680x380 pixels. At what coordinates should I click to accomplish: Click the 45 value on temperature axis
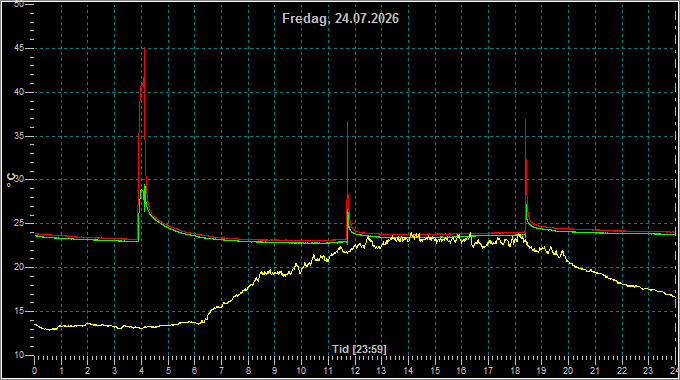click(x=19, y=48)
